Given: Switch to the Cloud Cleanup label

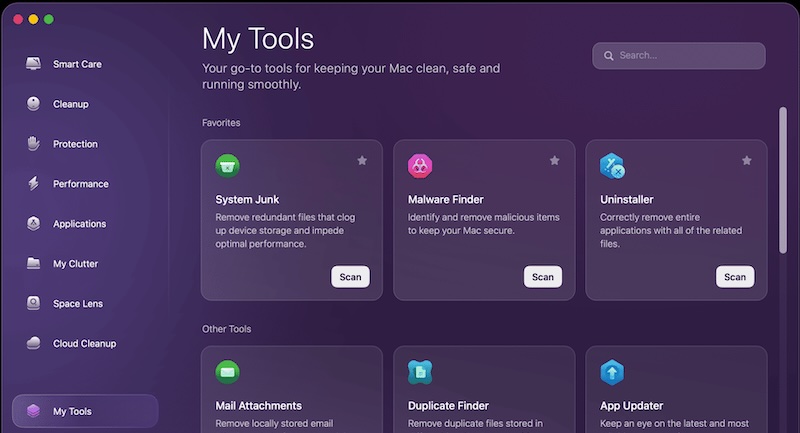Looking at the screenshot, I should tap(84, 343).
